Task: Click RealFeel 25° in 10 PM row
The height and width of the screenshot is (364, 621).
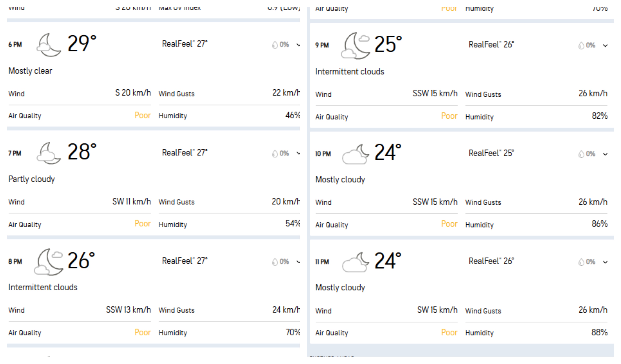Action: pos(491,153)
